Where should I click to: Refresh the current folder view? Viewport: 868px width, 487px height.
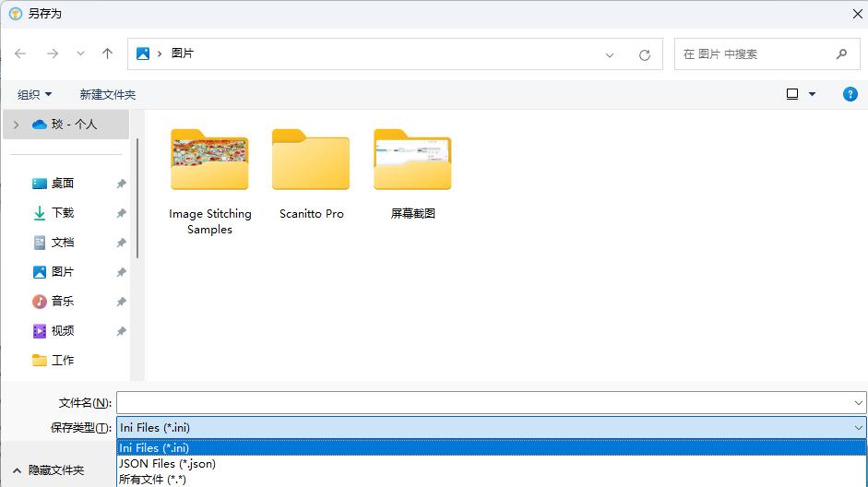click(645, 54)
